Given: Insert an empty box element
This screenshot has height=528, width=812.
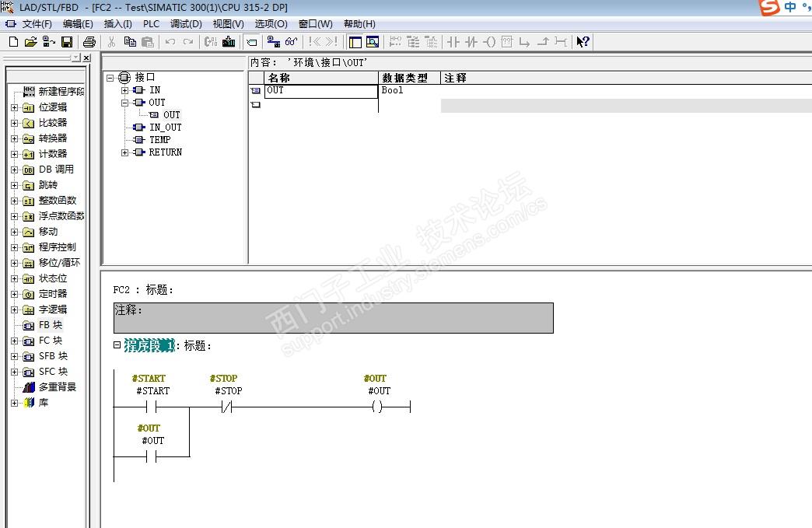Looking at the screenshot, I should [507, 42].
